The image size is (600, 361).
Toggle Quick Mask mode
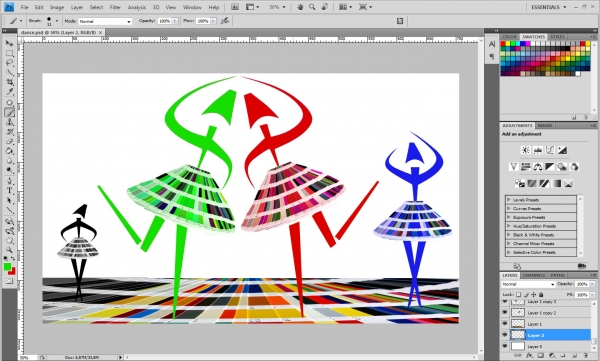click(9, 281)
